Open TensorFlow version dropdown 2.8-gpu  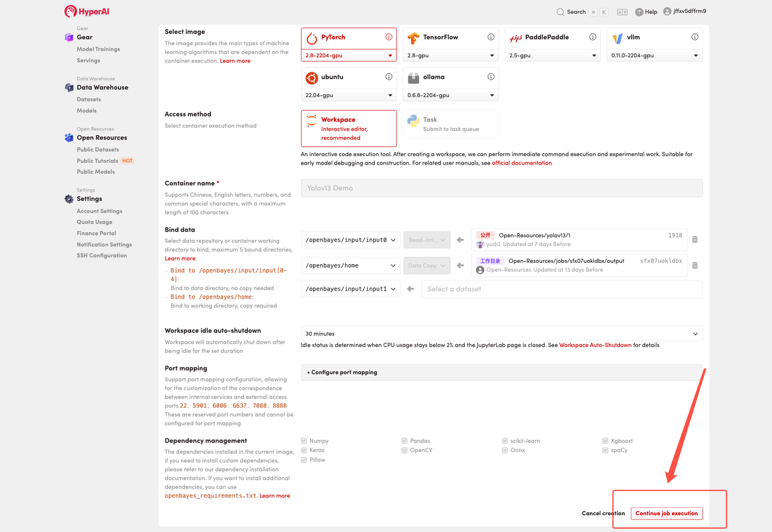[x=451, y=55]
